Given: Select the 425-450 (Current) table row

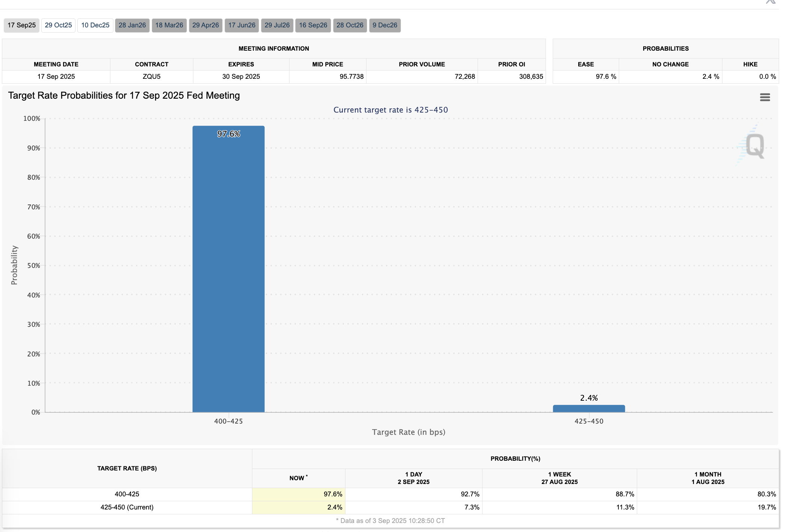Looking at the screenshot, I should coord(127,507).
